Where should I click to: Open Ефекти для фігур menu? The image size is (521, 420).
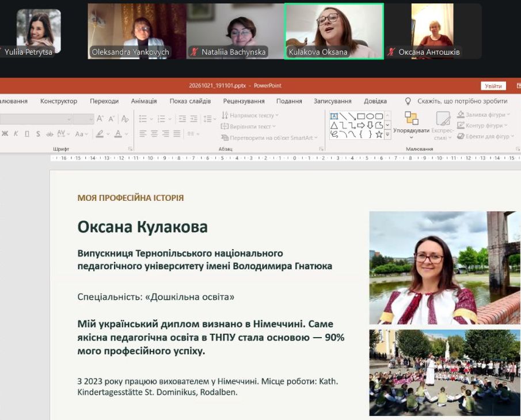[485, 136]
